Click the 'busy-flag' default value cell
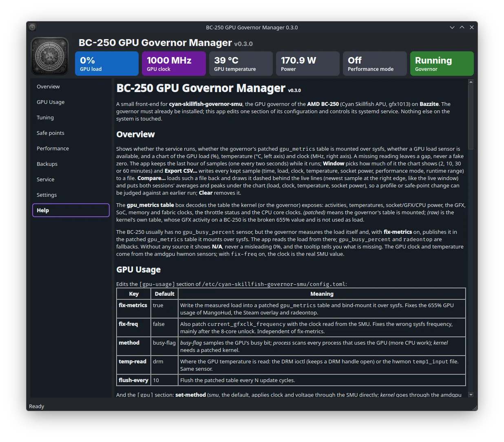The width and height of the screenshot is (504, 442). (164, 346)
